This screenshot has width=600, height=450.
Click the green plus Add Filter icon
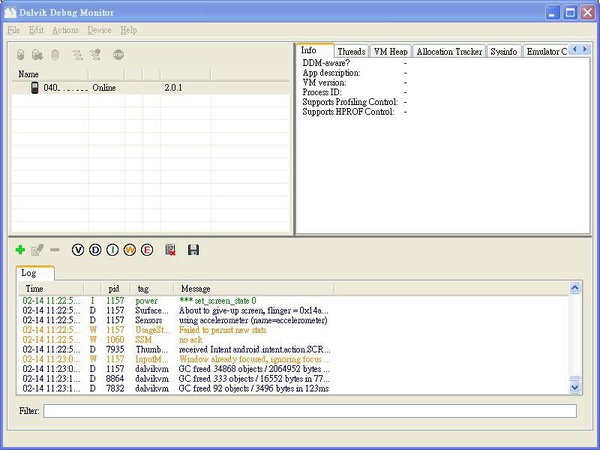coord(20,249)
